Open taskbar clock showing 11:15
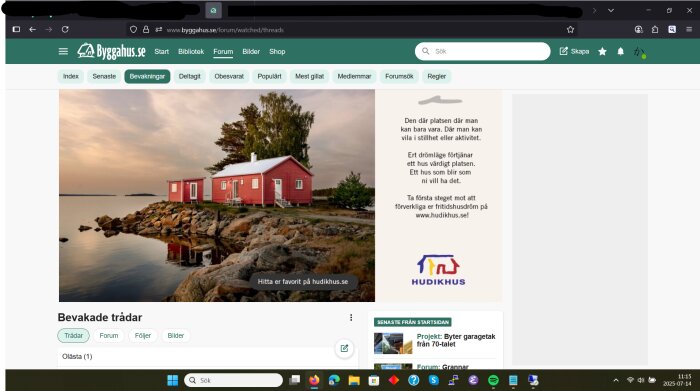 [677, 380]
